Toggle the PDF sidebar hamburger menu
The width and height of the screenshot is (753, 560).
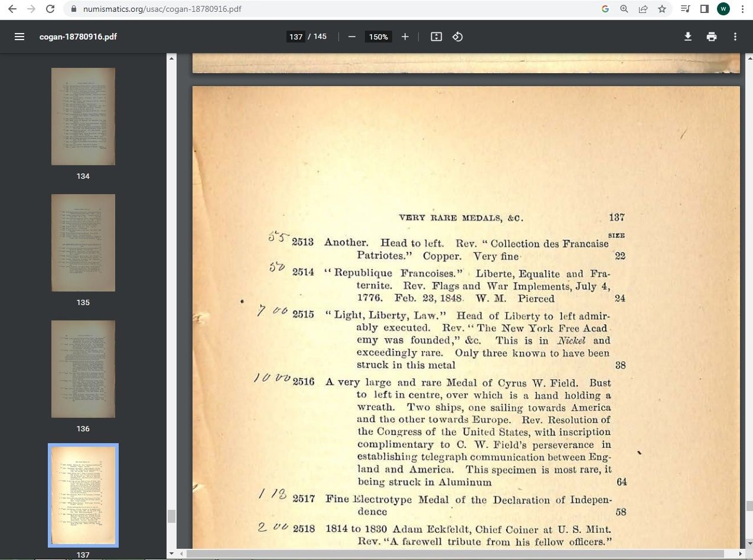pyautogui.click(x=19, y=37)
